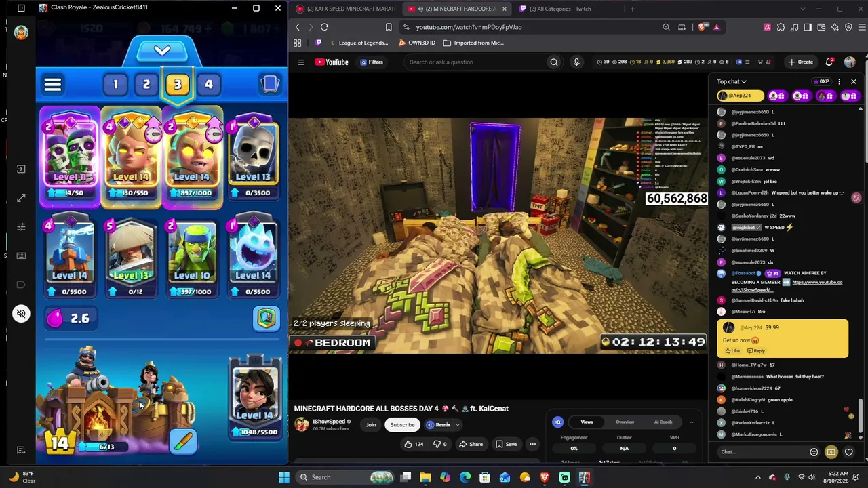Open the YouTube guide hamburger menu
Viewport: 868px width, 488px height.
pyautogui.click(x=301, y=62)
